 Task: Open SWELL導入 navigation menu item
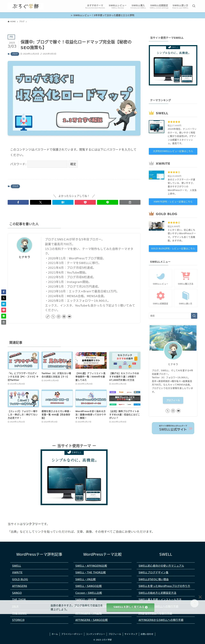click(138, 6)
